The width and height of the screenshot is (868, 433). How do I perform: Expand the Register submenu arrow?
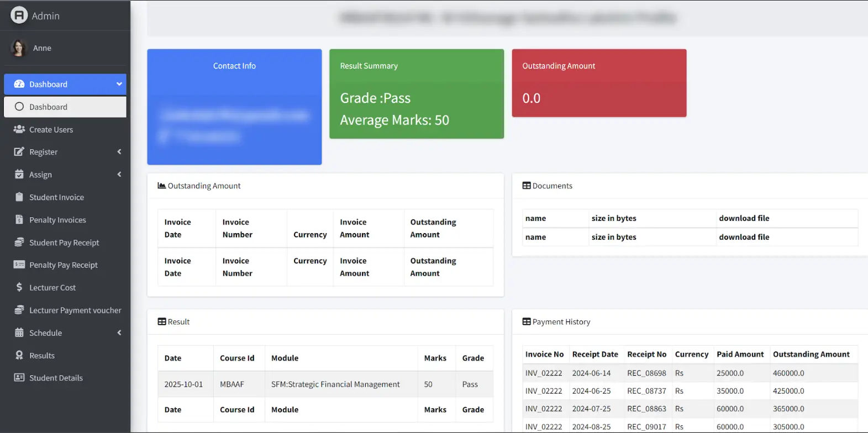pos(119,152)
